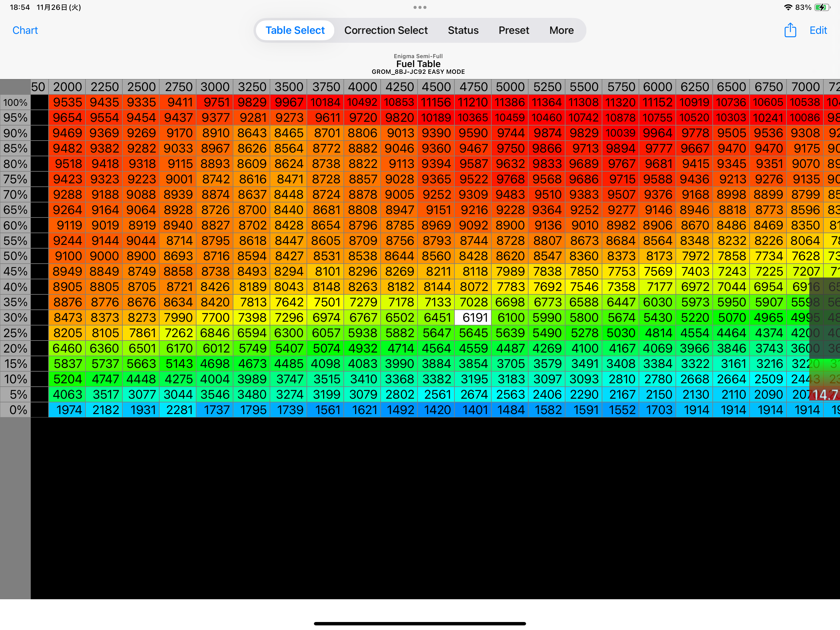
Task: Select cell with value 7972
Action: [695, 256]
